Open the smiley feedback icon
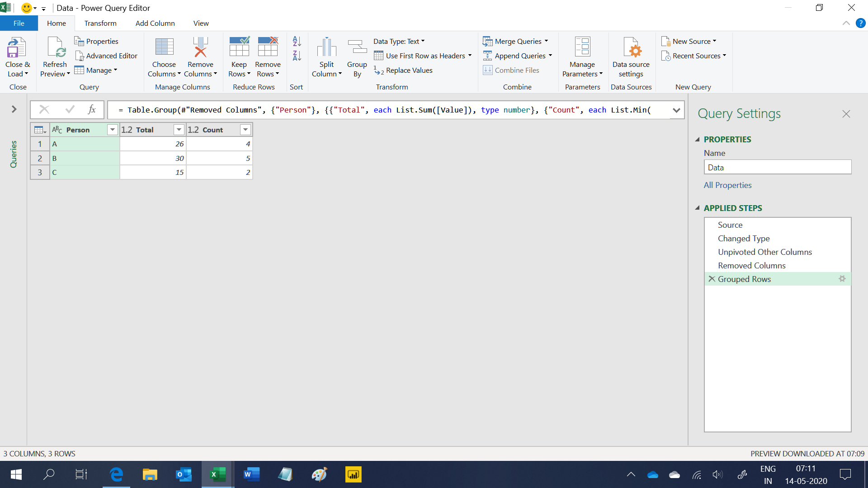 (x=27, y=8)
